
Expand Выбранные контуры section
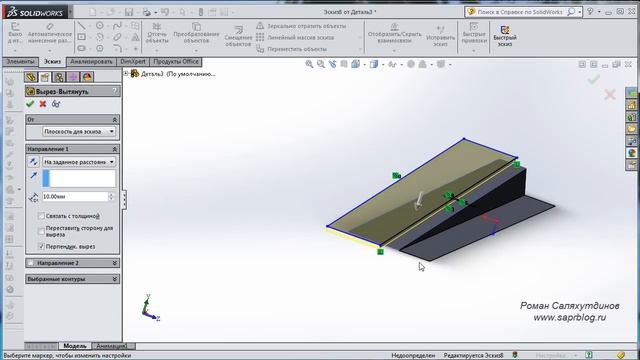(115, 279)
